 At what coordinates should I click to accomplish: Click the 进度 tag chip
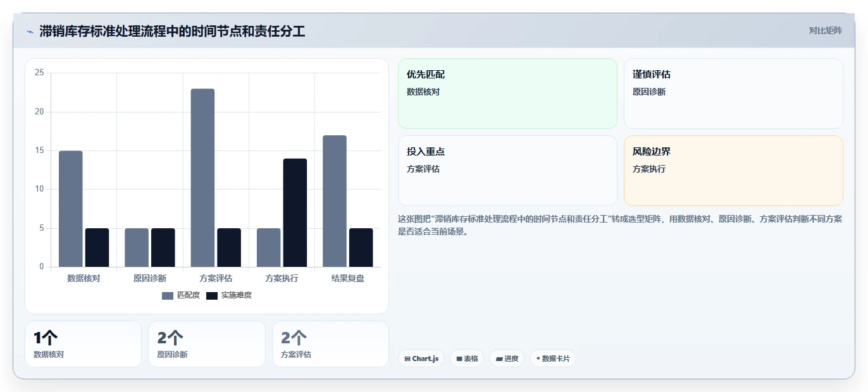click(x=507, y=358)
